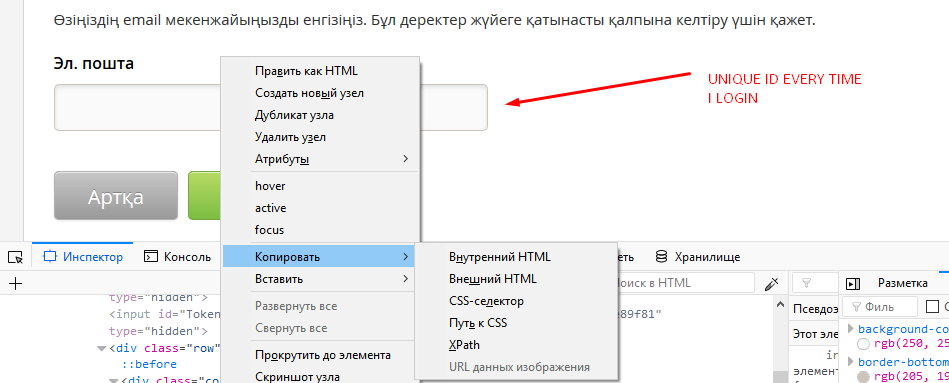Choose Создать новый узел
Viewport: 949px width, 383px height.
tap(321, 93)
